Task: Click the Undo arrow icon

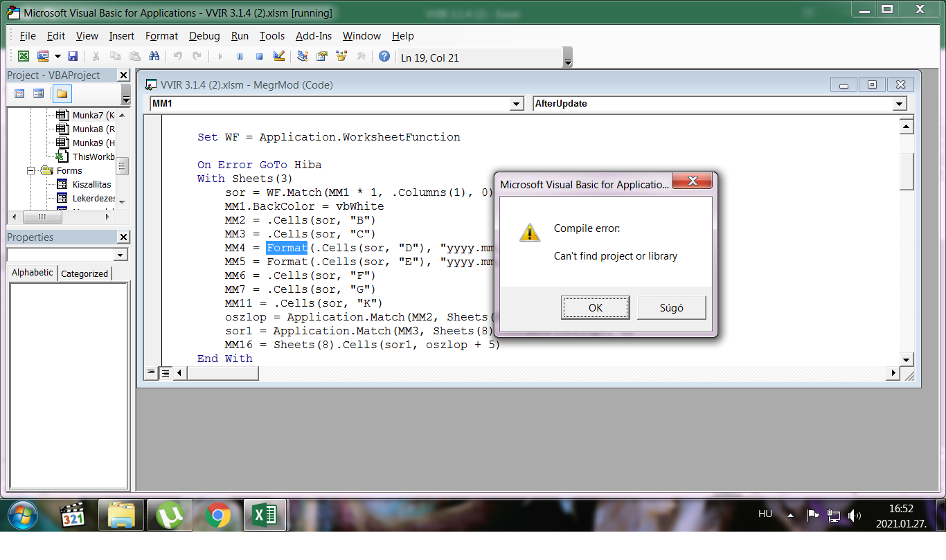Action: 178,57
